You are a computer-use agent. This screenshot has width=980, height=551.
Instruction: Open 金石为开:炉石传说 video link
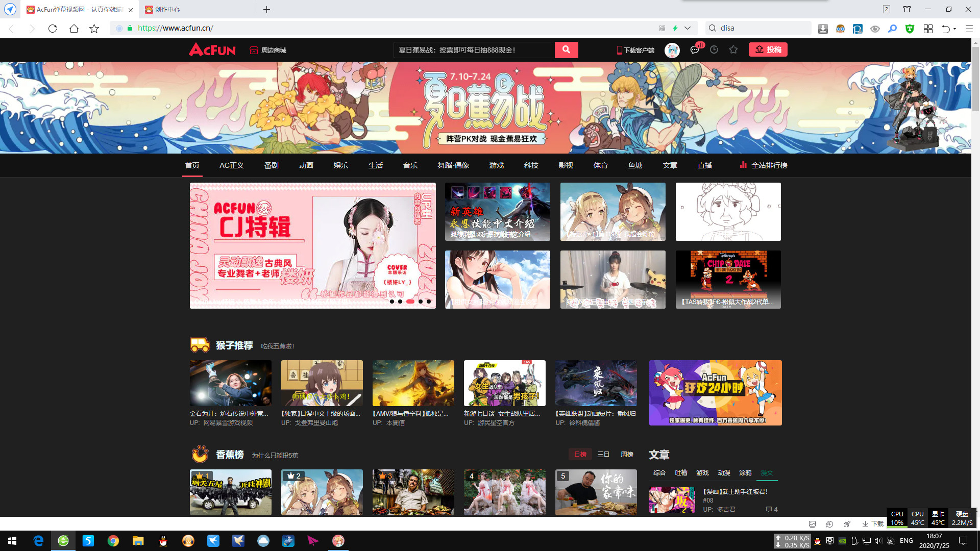(x=228, y=414)
